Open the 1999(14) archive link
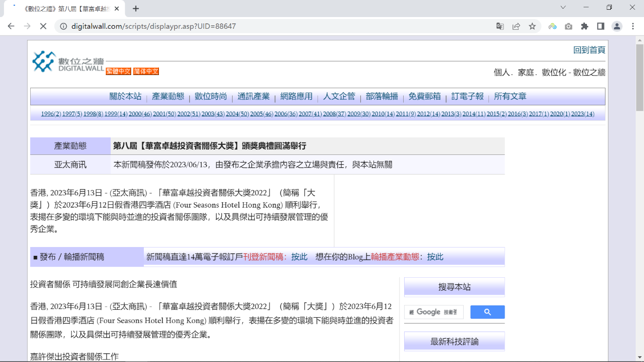The height and width of the screenshot is (362, 644). pyautogui.click(x=116, y=114)
